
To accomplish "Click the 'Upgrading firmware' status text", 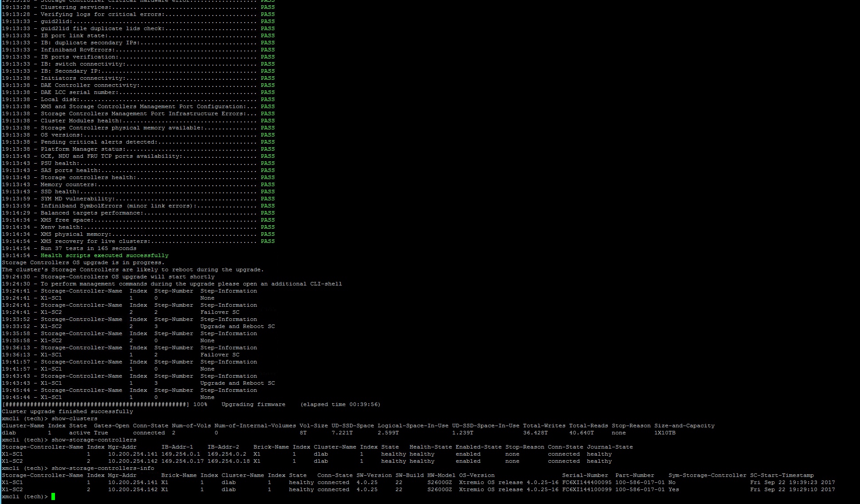I will (x=253, y=404).
